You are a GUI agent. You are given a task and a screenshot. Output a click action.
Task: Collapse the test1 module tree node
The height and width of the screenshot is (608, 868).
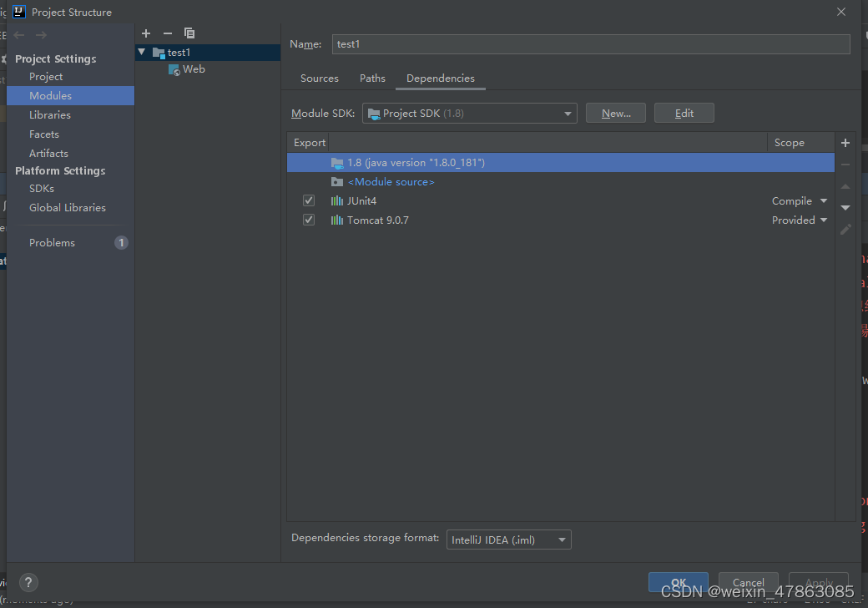tap(142, 52)
